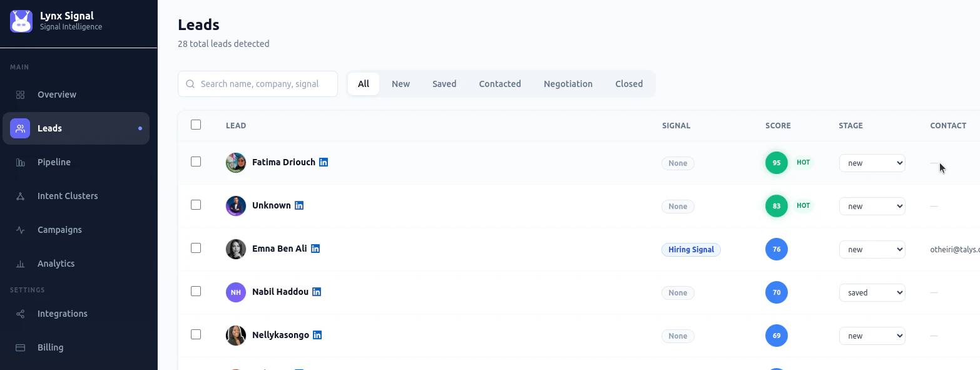Open stage dropdown for Nellykasongo
980x370 pixels.
[872, 336]
